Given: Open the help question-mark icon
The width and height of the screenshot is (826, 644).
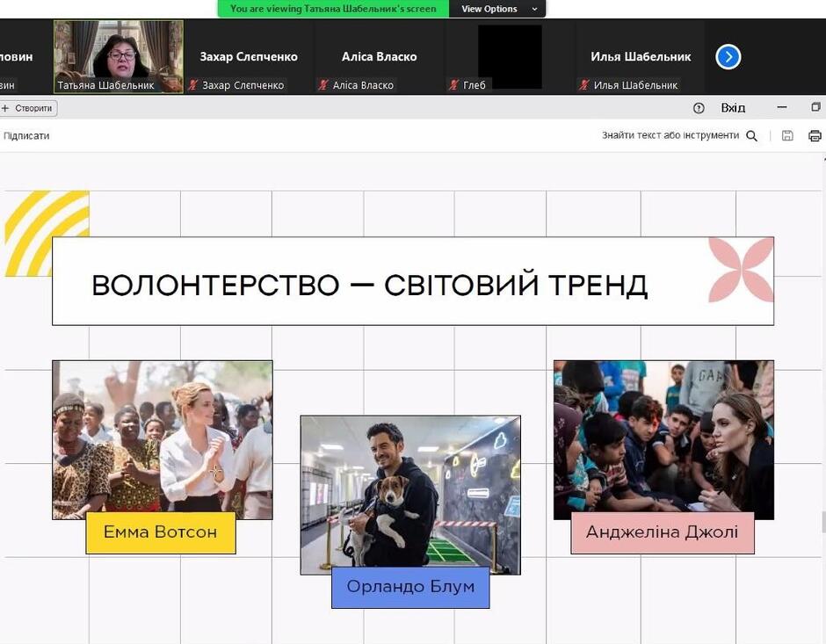Looking at the screenshot, I should (x=699, y=108).
